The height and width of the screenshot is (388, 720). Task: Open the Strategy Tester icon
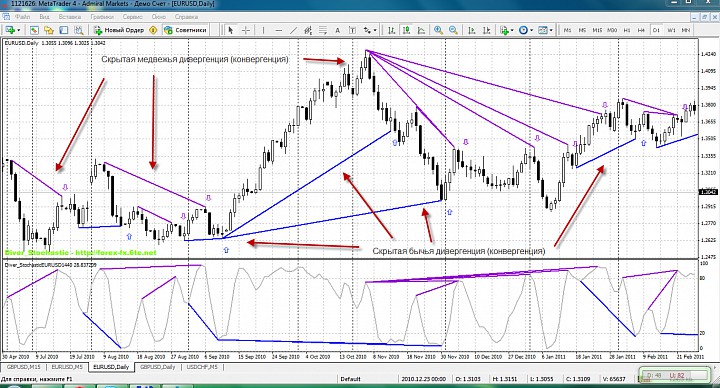pos(79,30)
